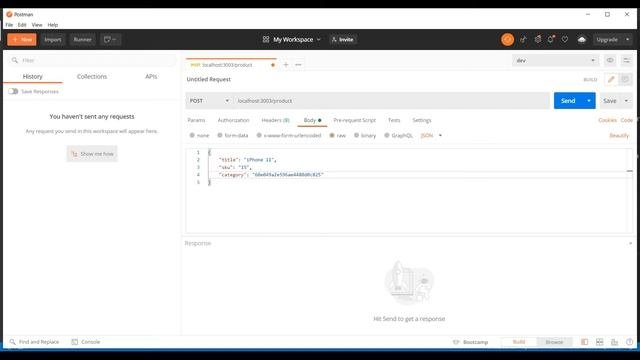Image resolution: width=640 pixels, height=360 pixels.
Task: Open the Edit menu
Action: click(x=22, y=25)
